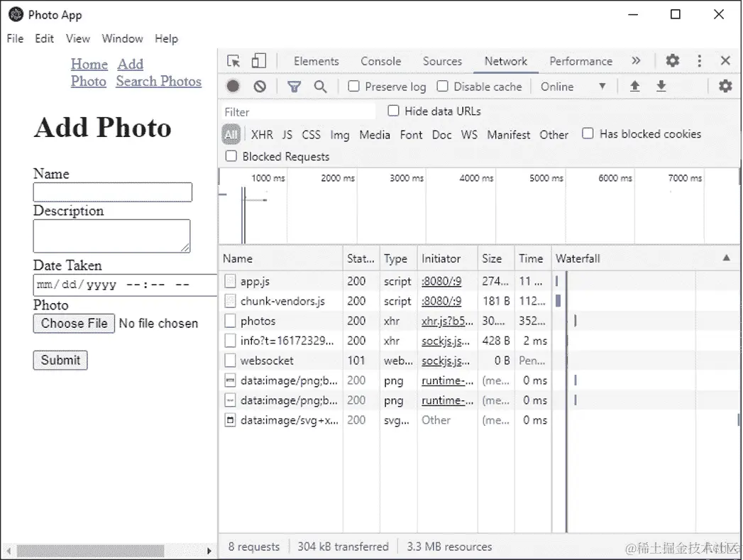
Task: Open the :8080/:9 initiator for app.js
Action: [441, 281]
